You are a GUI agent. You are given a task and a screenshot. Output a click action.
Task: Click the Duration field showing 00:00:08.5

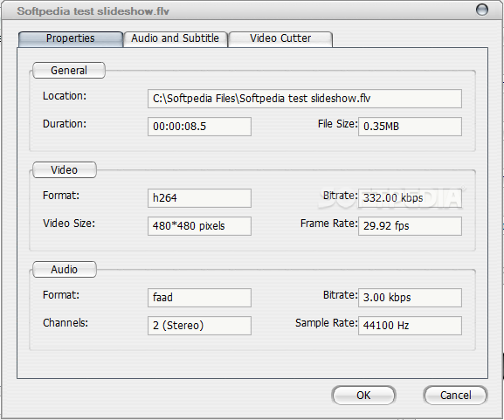199,127
